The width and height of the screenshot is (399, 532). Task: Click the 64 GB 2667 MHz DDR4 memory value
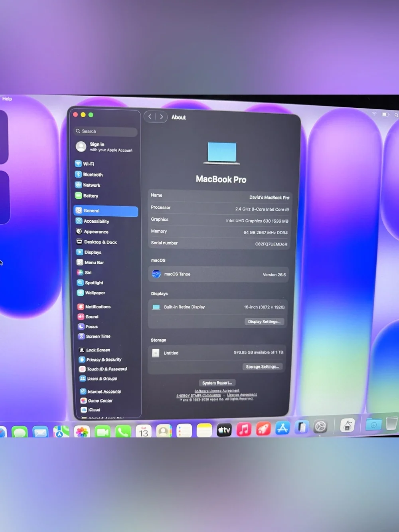[x=266, y=233]
